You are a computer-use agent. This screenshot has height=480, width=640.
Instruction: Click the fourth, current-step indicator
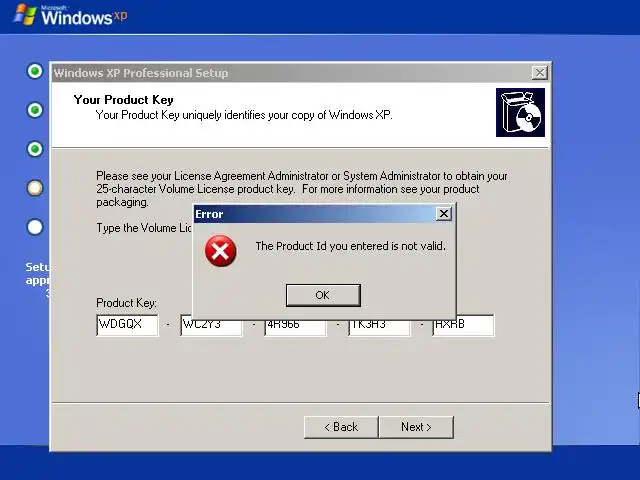pyautogui.click(x=35, y=188)
